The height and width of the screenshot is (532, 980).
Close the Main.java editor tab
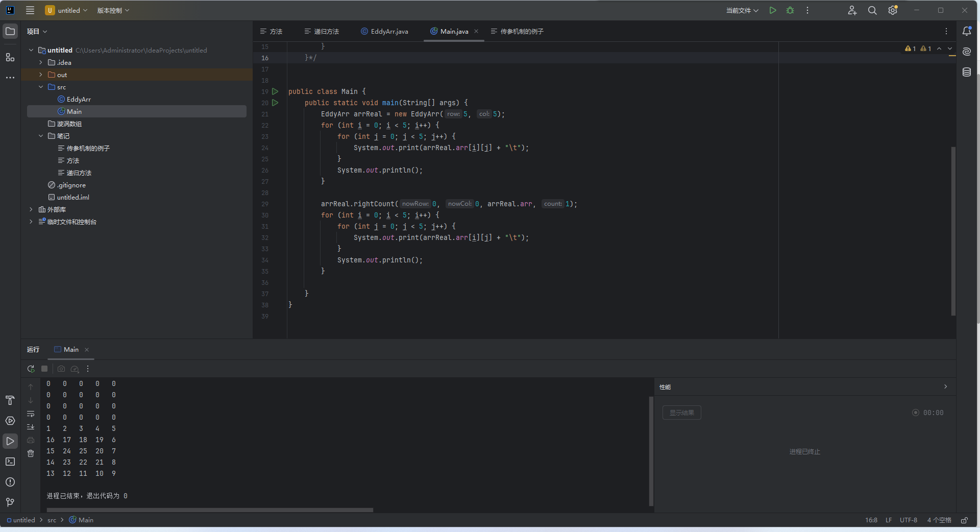(x=476, y=31)
